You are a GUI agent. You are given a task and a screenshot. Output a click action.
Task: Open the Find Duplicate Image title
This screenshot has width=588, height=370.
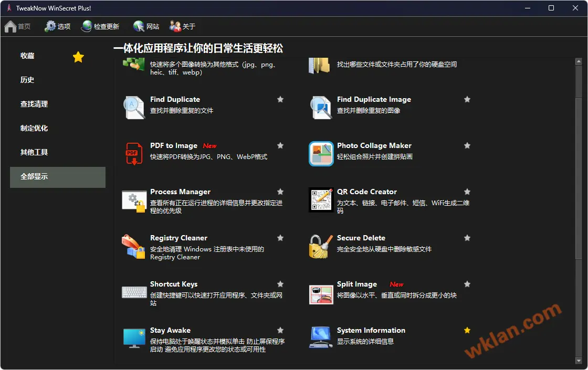(x=374, y=99)
